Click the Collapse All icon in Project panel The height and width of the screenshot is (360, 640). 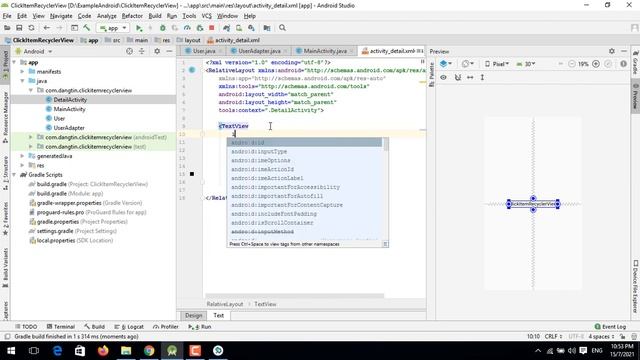(x=142, y=51)
